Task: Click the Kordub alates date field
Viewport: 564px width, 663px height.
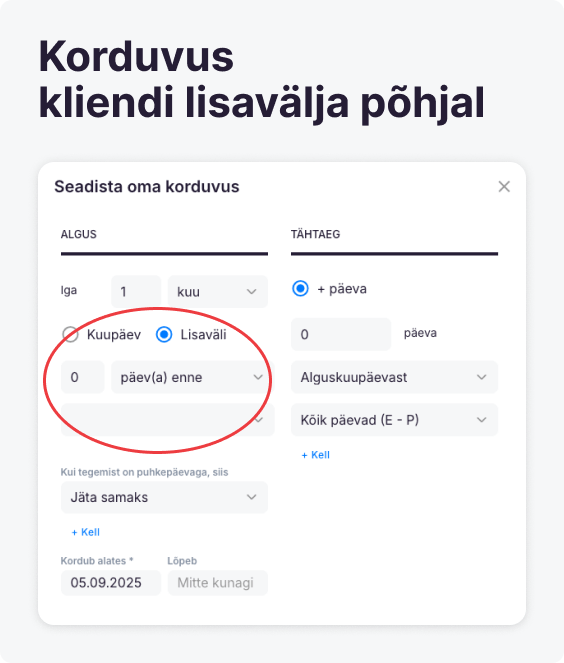Action: pyautogui.click(x=111, y=583)
